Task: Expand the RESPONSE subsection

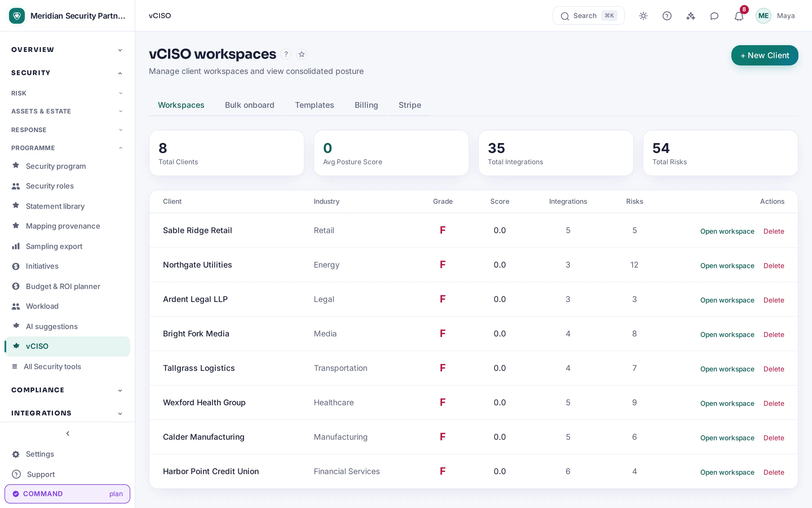Action: click(67, 130)
